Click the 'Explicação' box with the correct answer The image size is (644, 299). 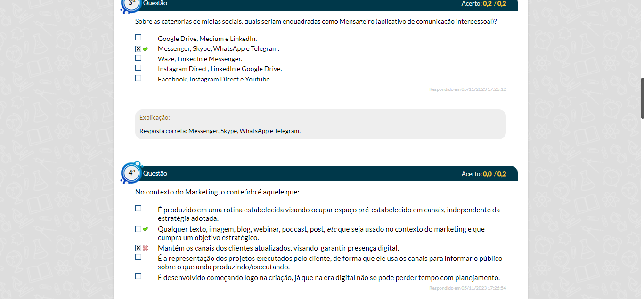(320, 124)
